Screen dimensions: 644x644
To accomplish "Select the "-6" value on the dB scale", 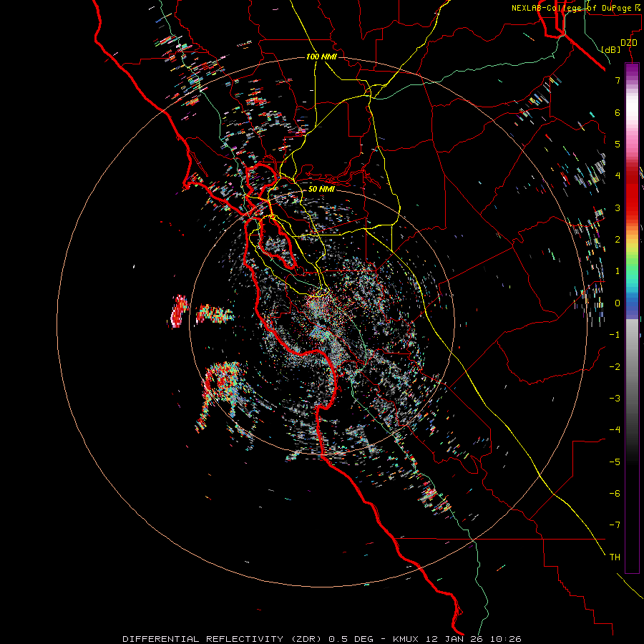I will click(615, 494).
